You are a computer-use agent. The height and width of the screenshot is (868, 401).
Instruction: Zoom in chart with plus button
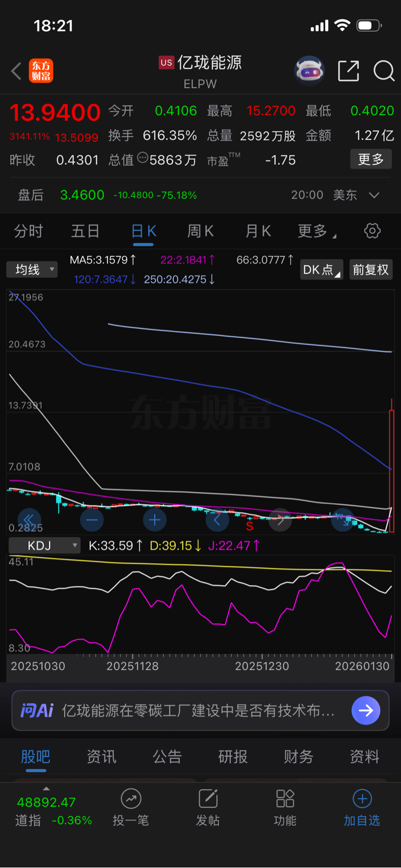[x=155, y=520]
